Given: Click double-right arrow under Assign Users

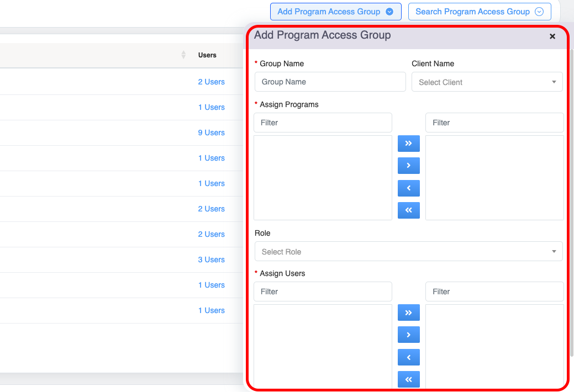Looking at the screenshot, I should (x=408, y=312).
